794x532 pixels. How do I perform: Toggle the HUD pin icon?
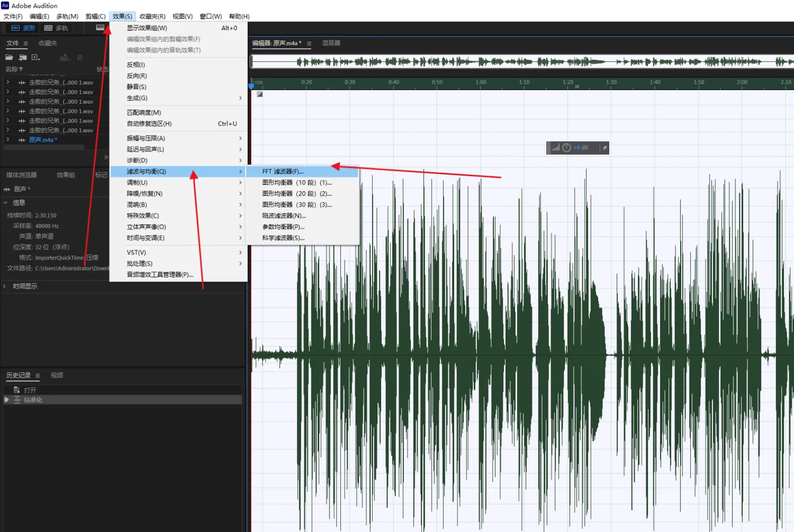coord(605,148)
